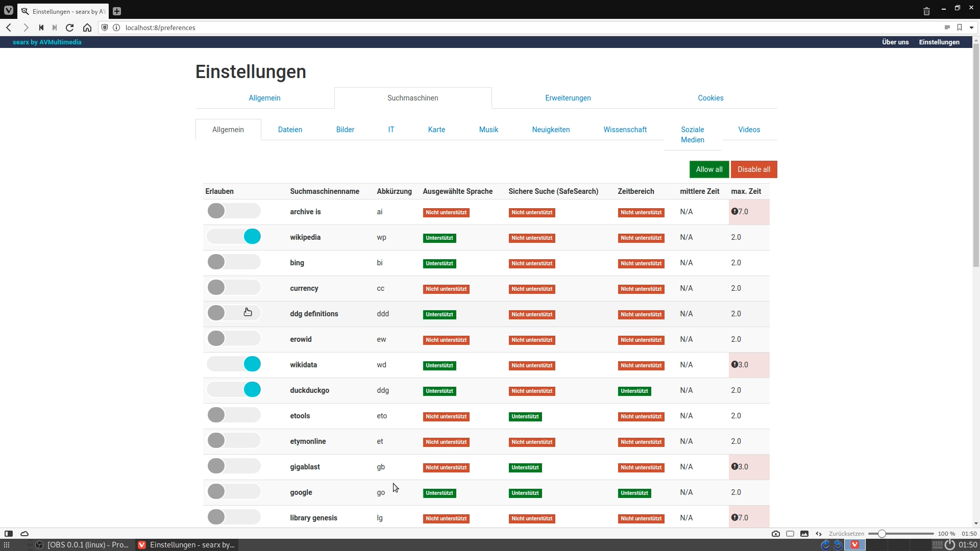Enable the erowid engine toggle
This screenshot has width=980, height=551.
pos(234,339)
